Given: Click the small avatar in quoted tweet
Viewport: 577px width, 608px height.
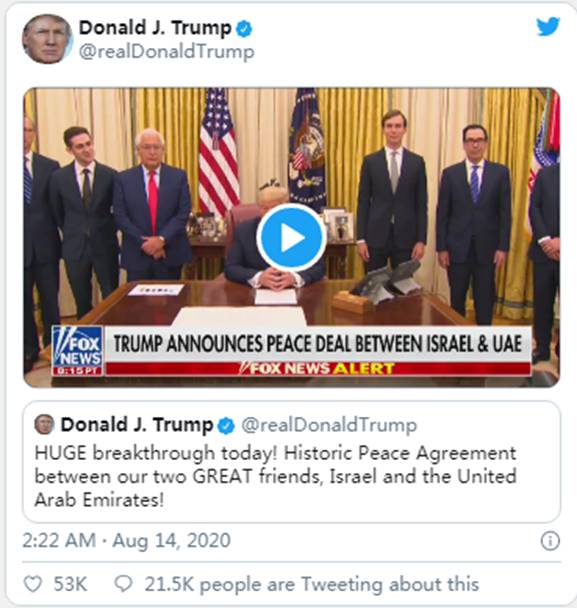Looking at the screenshot, I should click(x=44, y=424).
